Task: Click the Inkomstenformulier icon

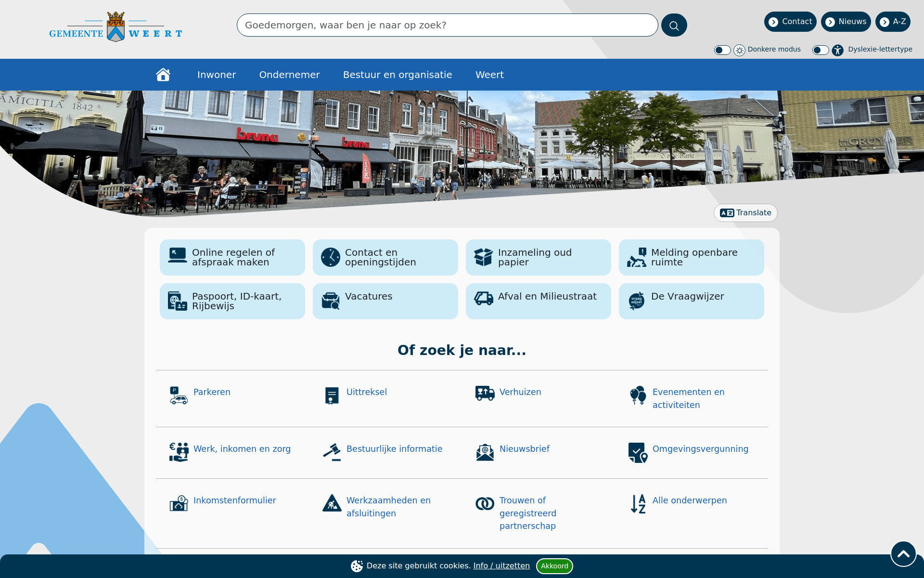Action: [x=179, y=503]
